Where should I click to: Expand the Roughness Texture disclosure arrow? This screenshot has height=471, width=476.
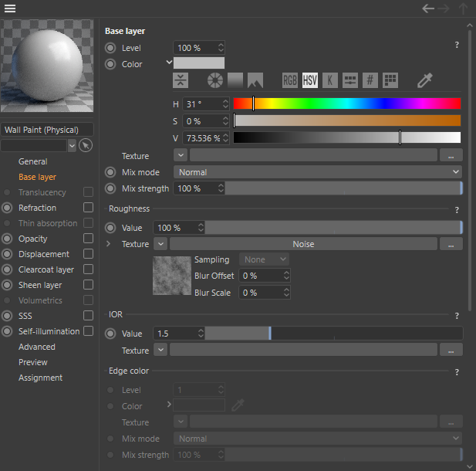(x=109, y=244)
